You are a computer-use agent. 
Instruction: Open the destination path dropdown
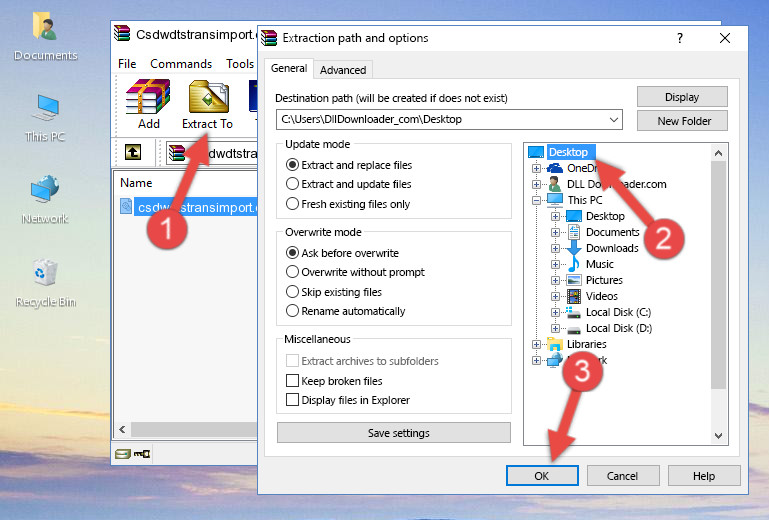pyautogui.click(x=614, y=120)
